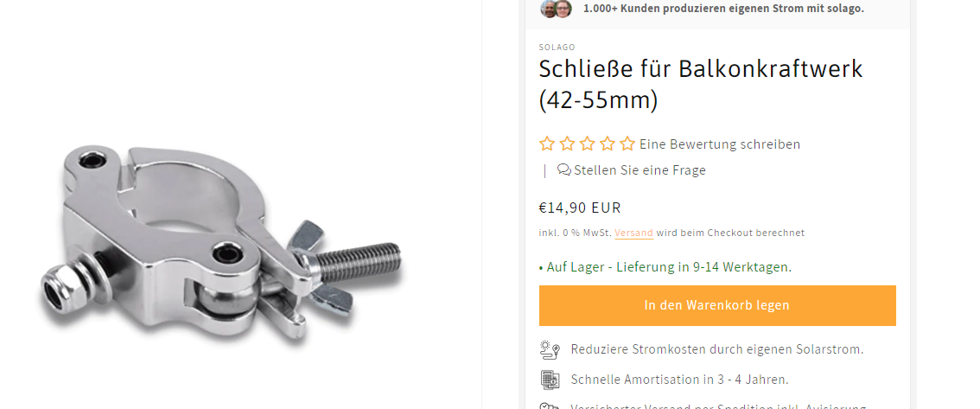Screen dimensions: 980x409
Task: Click the €14,90 EUR price text
Action: point(580,208)
